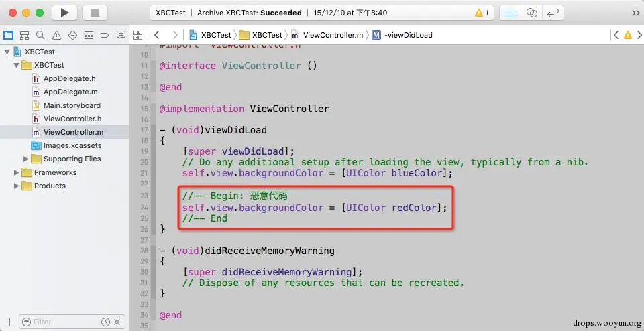Click the toolbar warning count indicator

click(482, 13)
